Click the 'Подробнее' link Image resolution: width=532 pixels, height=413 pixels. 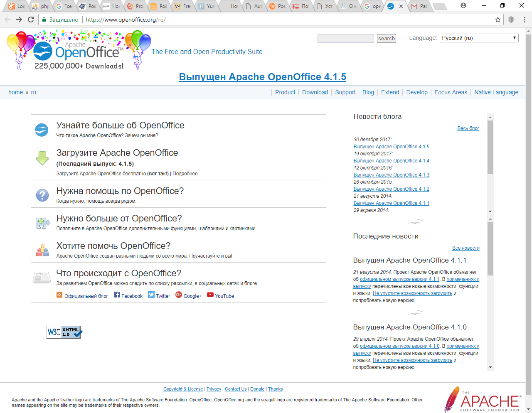185,174
